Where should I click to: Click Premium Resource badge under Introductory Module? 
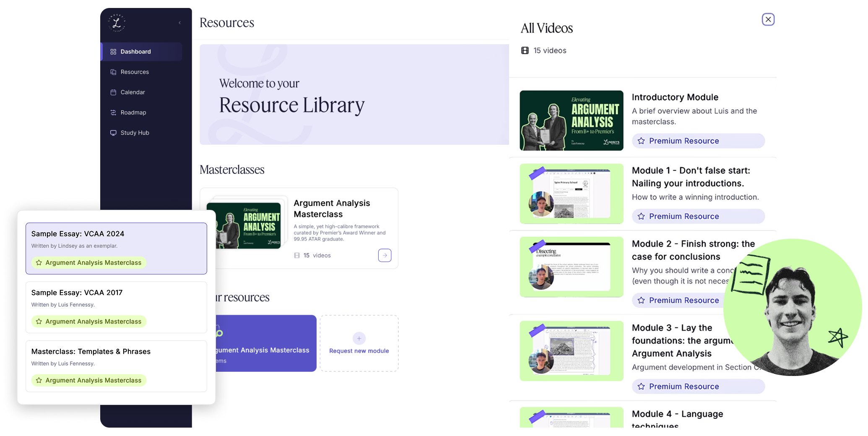pos(698,141)
